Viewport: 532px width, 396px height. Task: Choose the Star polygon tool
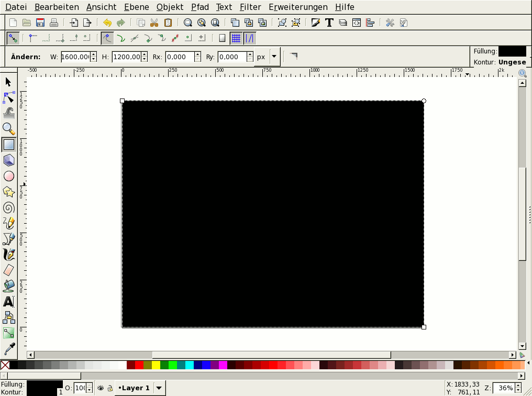tap(9, 192)
